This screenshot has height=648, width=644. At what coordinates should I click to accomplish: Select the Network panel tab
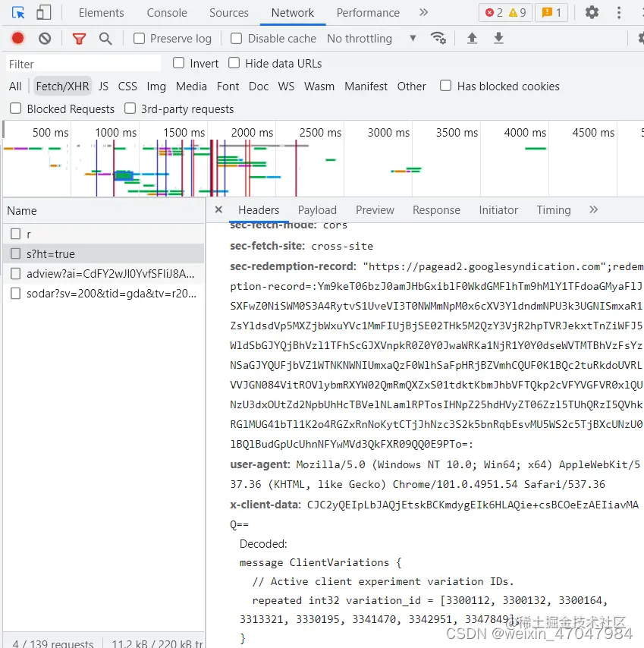(293, 13)
